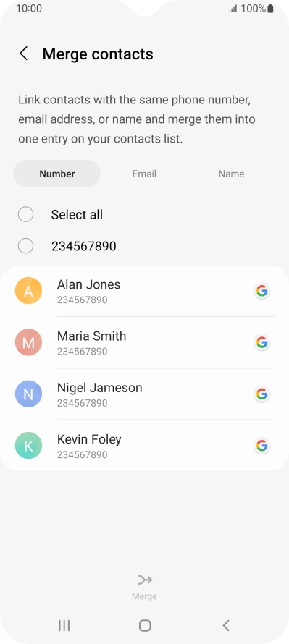Open recent apps from navigation bar
289x644 pixels.
point(64,625)
